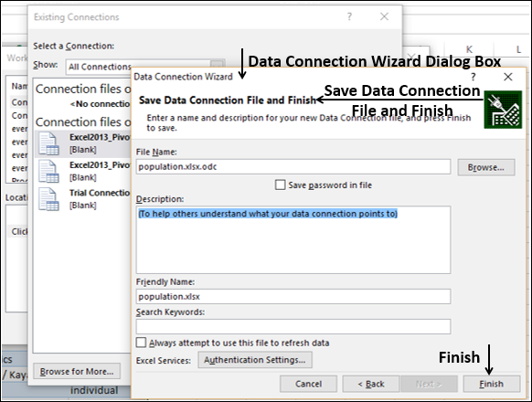Image resolution: width=532 pixels, height=402 pixels.
Task: Click the green data connection wizard icon
Action: pos(503,110)
